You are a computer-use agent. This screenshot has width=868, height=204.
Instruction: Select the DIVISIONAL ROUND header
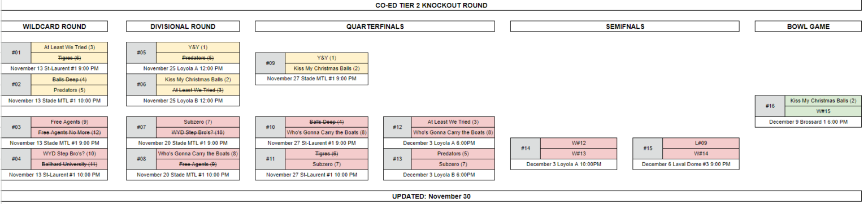[183, 27]
